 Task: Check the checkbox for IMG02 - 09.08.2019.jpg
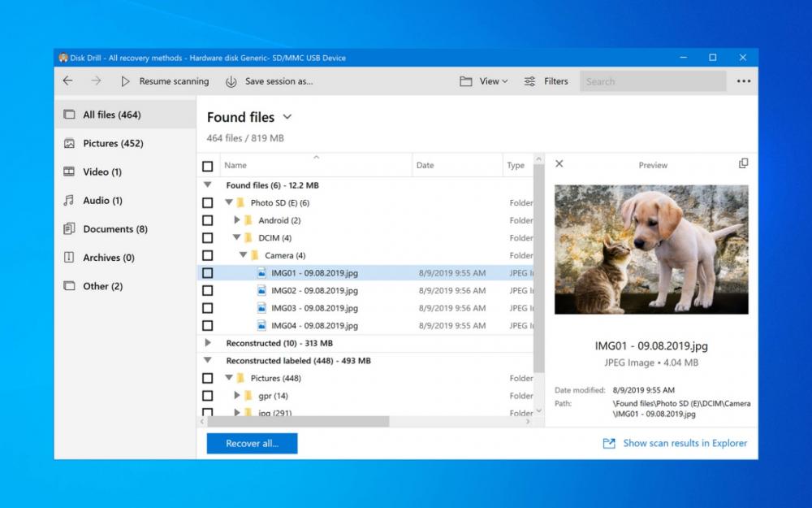[208, 290]
